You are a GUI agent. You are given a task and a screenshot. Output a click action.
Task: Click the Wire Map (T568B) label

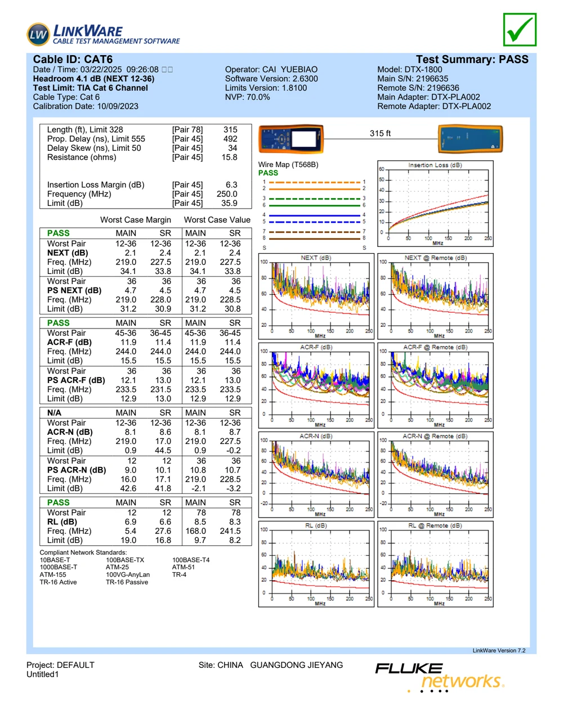(288, 165)
